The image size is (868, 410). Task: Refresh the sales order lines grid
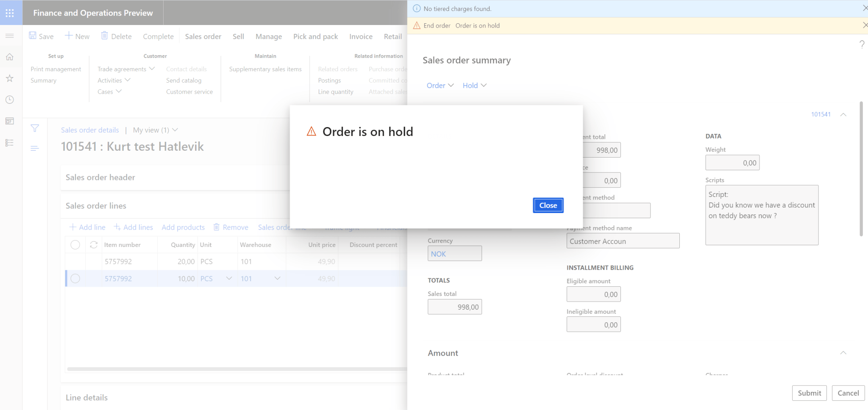tap(94, 245)
